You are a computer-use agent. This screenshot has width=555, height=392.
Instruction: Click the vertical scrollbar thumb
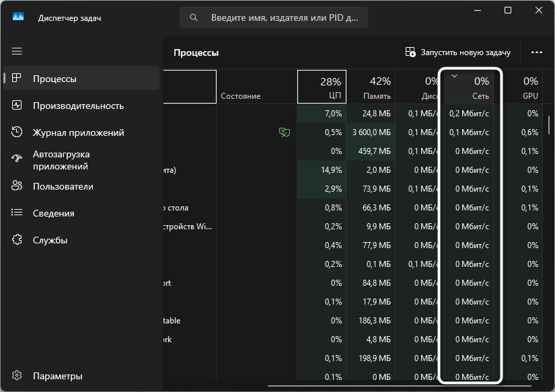(549, 125)
